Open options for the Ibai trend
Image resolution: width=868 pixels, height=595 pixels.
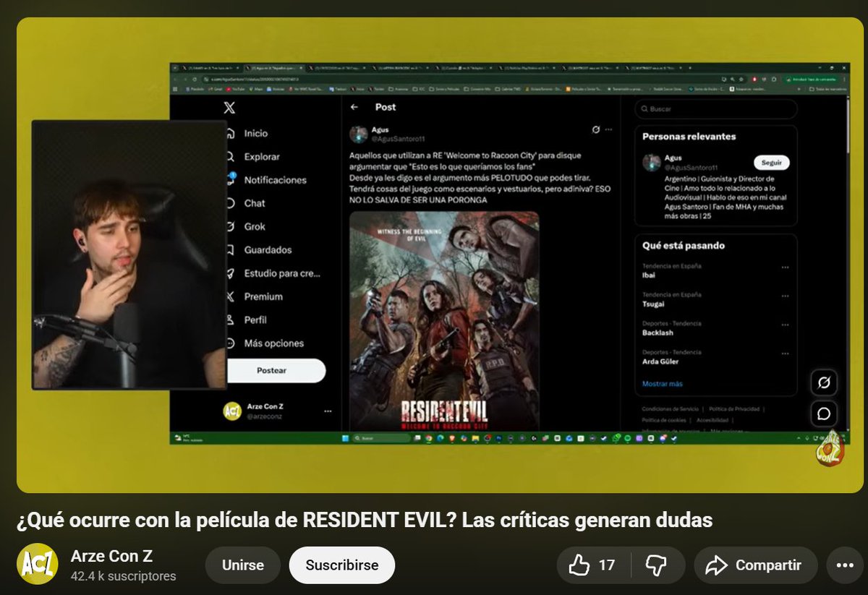[785, 267]
